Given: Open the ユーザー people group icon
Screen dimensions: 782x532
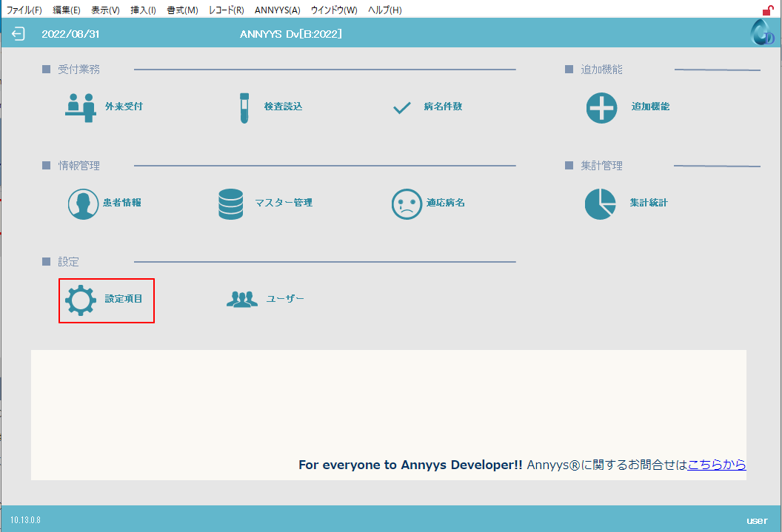Looking at the screenshot, I should click(x=242, y=299).
